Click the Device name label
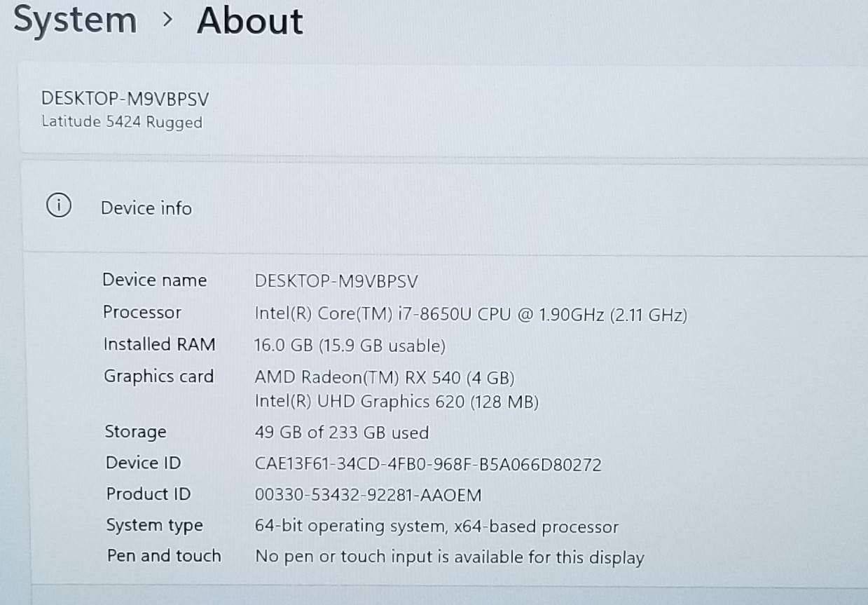 point(155,280)
